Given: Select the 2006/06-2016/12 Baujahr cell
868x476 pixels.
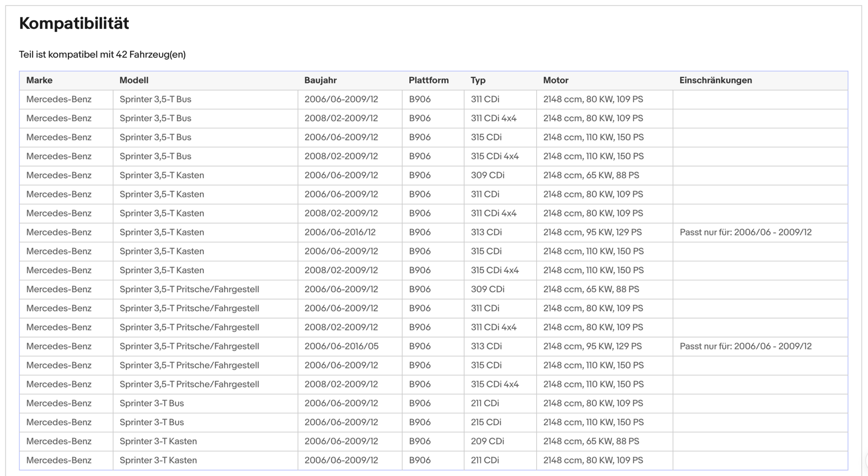Looking at the screenshot, I should click(340, 232).
